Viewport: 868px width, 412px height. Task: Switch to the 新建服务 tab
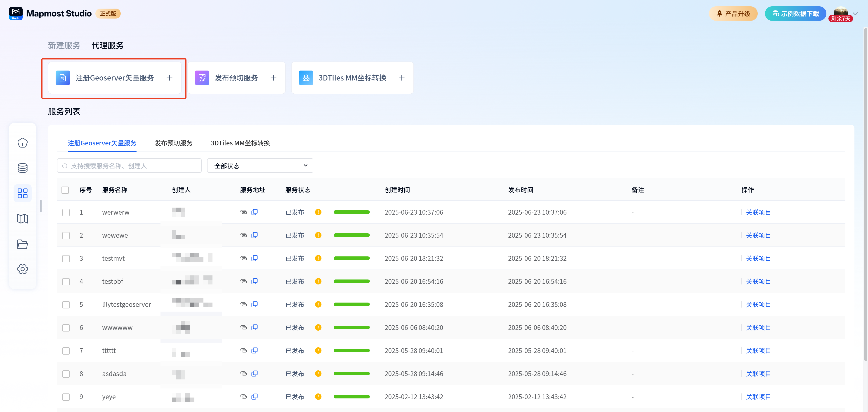click(64, 45)
